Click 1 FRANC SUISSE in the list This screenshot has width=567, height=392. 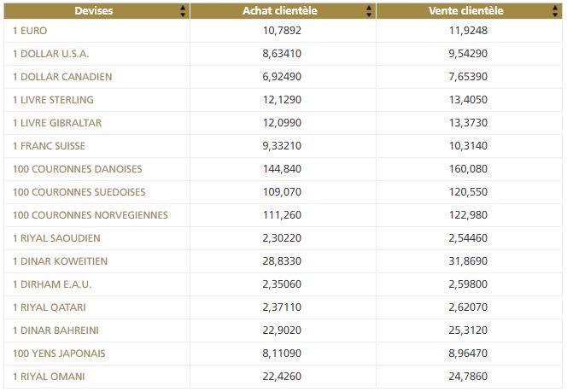pos(49,146)
